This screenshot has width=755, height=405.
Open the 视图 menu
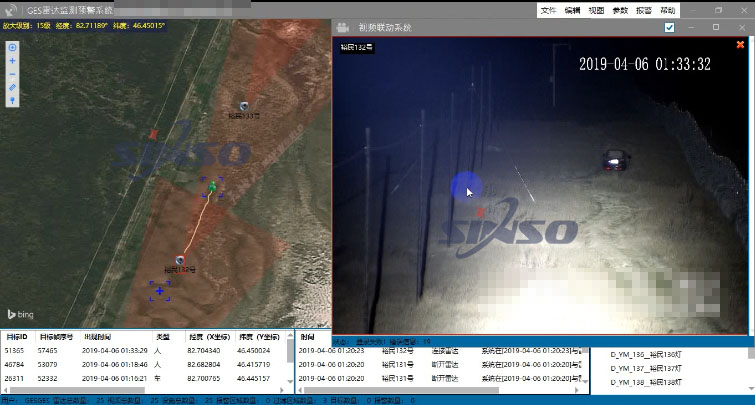pyautogui.click(x=596, y=9)
